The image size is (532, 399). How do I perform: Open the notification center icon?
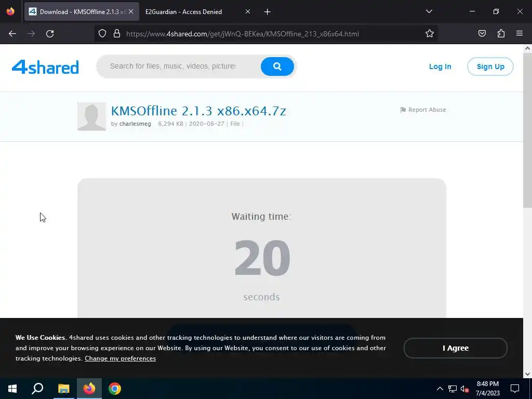pos(515,389)
